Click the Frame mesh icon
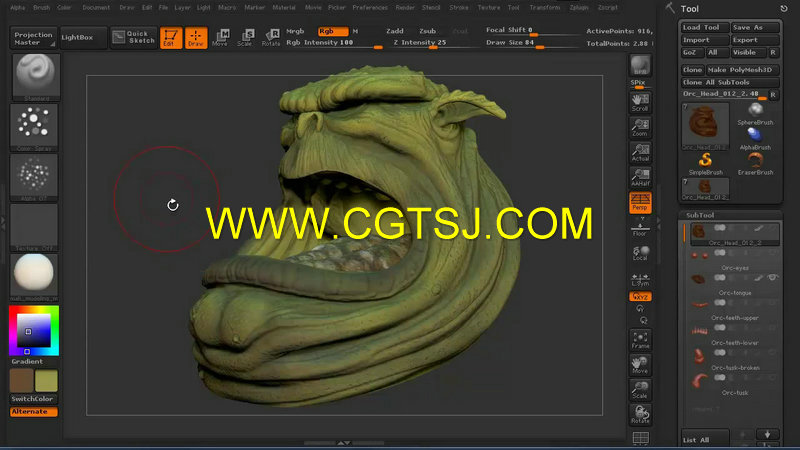This screenshot has width=800, height=450. pos(640,340)
